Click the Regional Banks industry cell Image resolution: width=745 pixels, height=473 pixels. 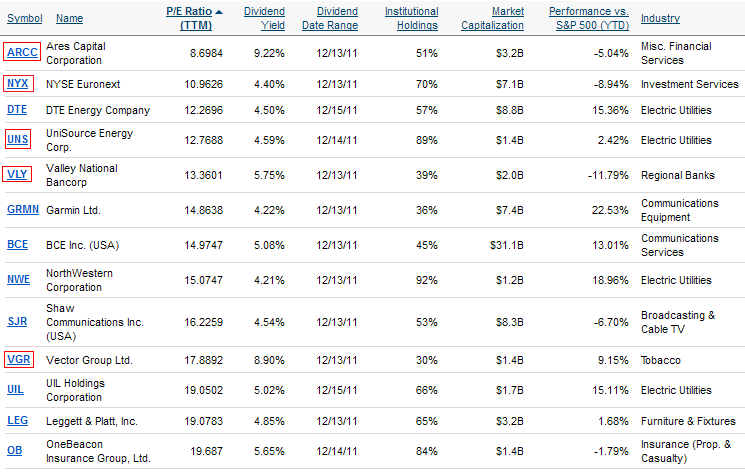click(678, 175)
